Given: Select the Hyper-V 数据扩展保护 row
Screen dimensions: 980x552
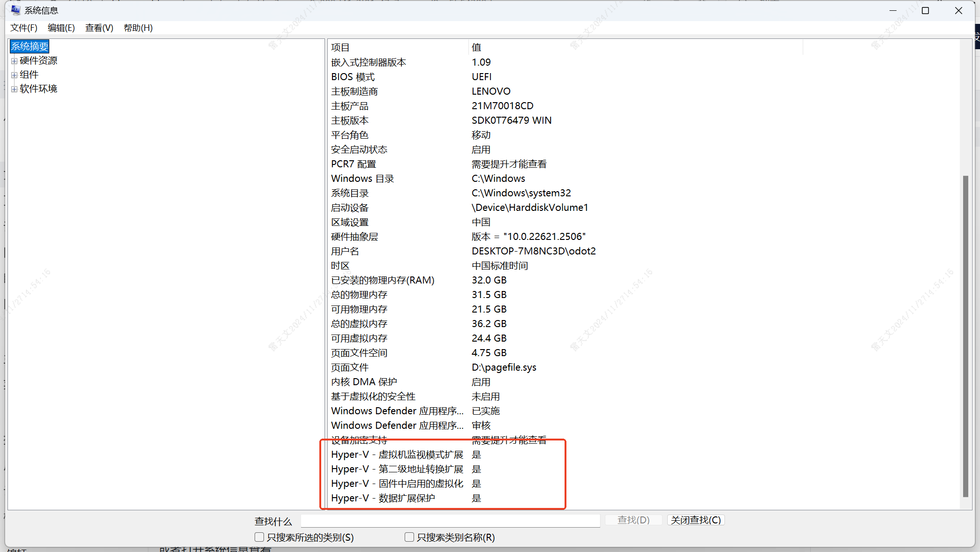Looking at the screenshot, I should 383,498.
